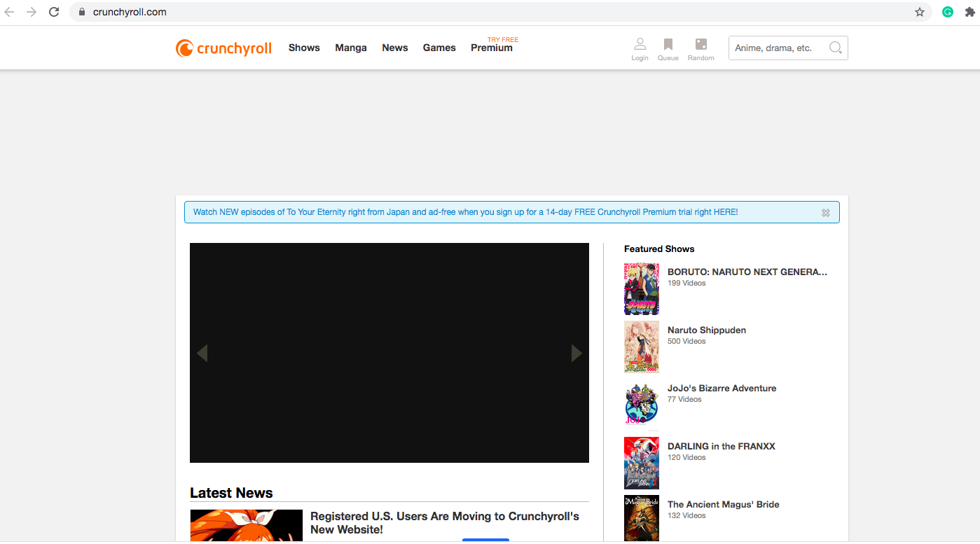Open the Manga menu item
980x544 pixels.
point(351,48)
